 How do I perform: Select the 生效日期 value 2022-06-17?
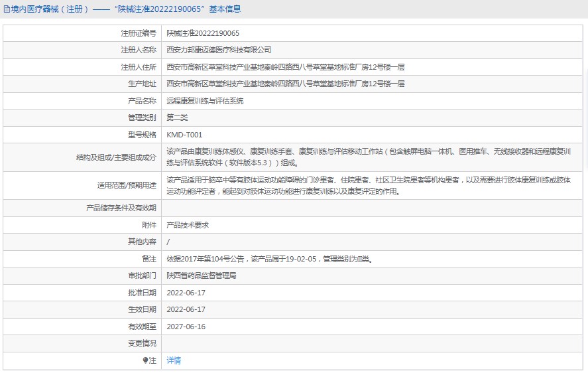(186, 309)
